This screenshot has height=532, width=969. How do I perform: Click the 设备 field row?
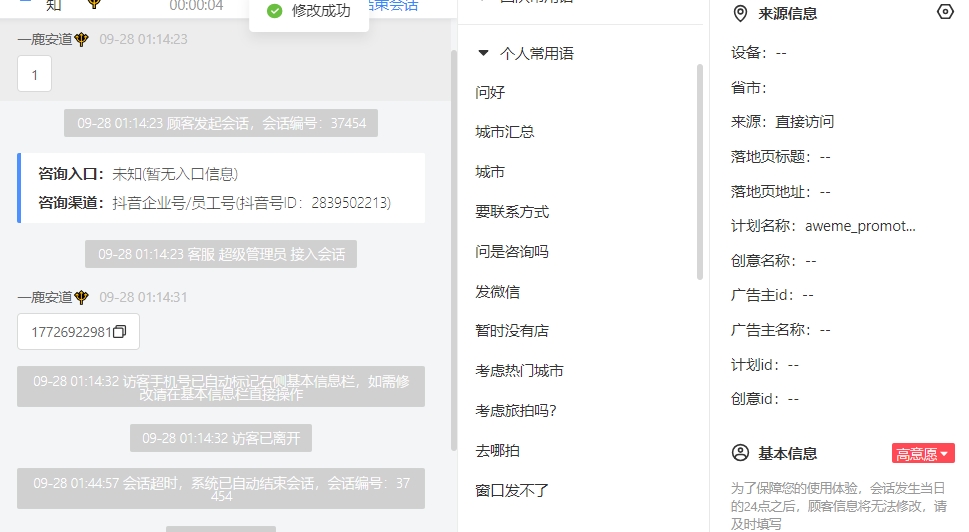click(759, 53)
